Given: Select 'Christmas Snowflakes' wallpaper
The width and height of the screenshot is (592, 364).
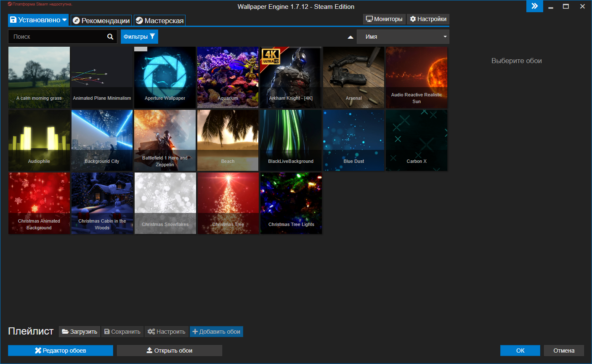Looking at the screenshot, I should [165, 203].
